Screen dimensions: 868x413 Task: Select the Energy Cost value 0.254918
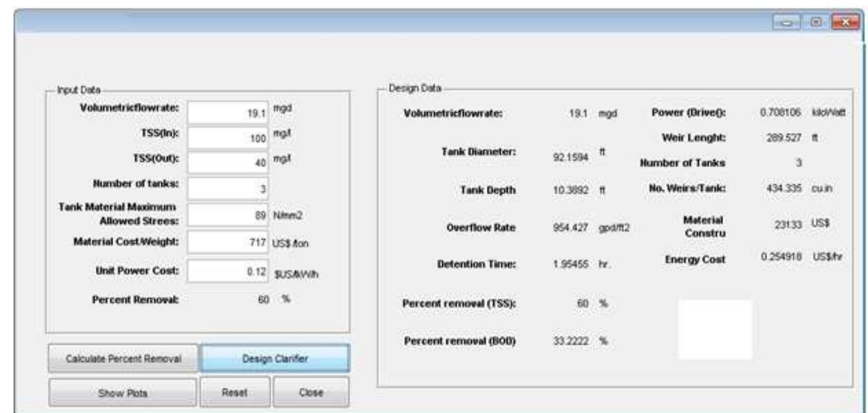tap(781, 257)
